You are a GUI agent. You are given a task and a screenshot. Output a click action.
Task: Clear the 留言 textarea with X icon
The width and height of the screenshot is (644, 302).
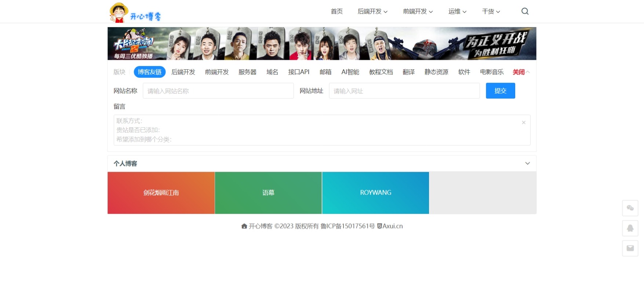pyautogui.click(x=524, y=122)
